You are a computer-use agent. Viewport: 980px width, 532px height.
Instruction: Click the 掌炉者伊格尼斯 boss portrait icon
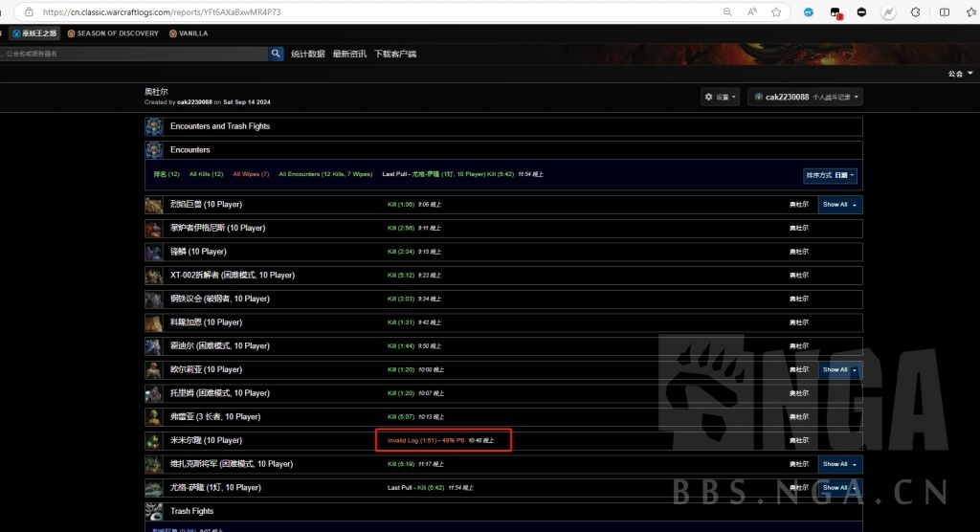pos(154,228)
